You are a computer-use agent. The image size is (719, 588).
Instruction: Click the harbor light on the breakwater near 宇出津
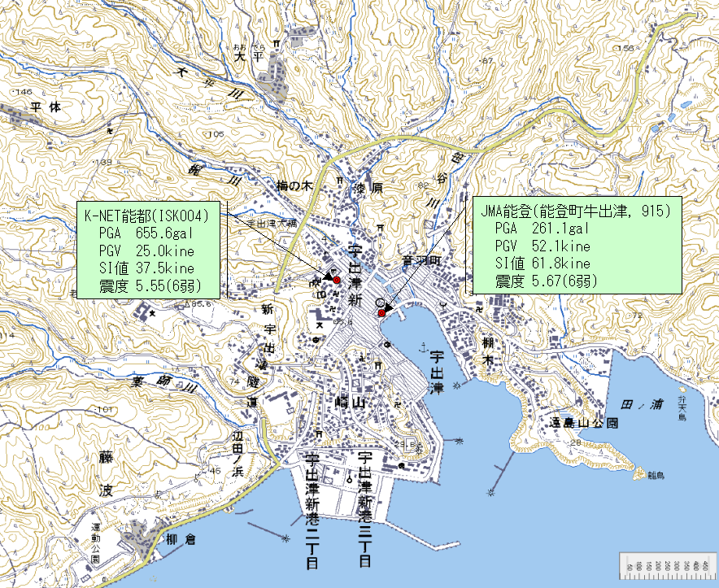pyautogui.click(x=457, y=385)
